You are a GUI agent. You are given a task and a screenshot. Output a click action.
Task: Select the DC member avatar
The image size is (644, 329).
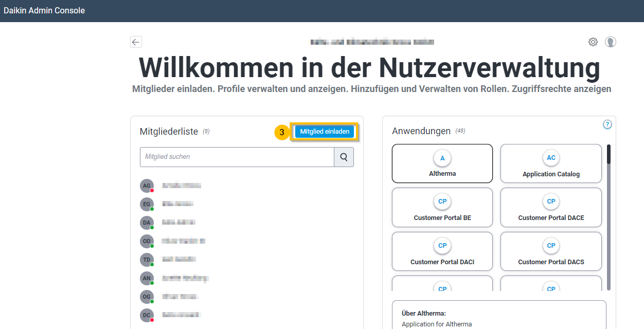pos(147,315)
